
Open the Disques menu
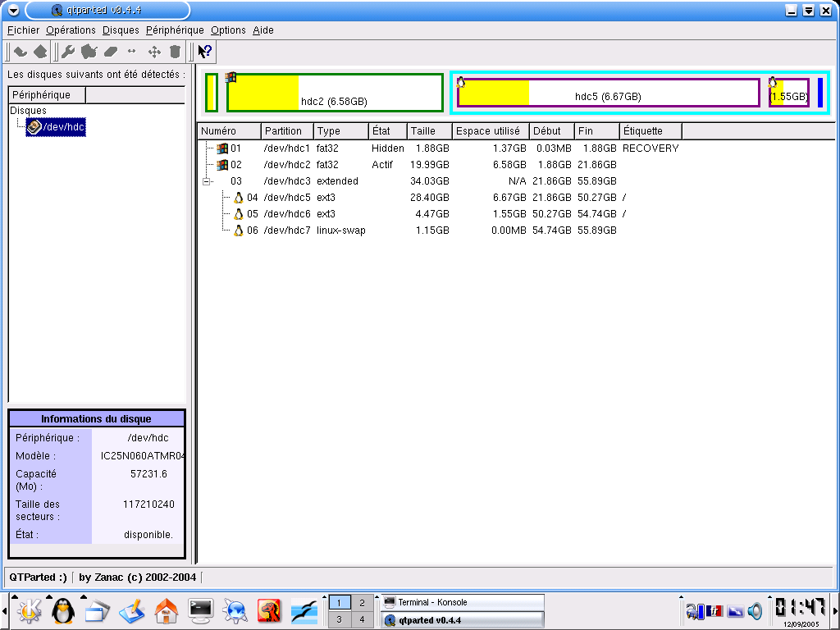point(121,30)
